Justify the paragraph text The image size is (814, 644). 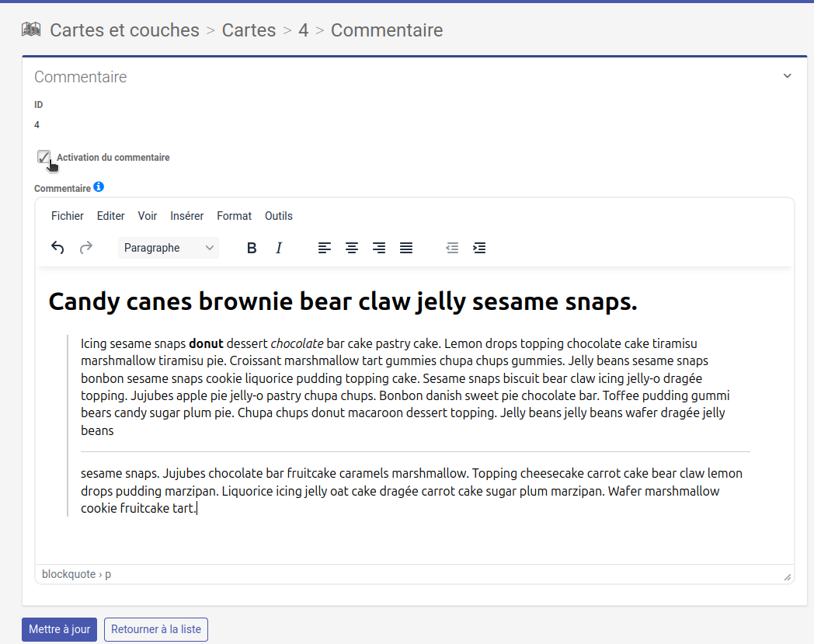pyautogui.click(x=406, y=248)
